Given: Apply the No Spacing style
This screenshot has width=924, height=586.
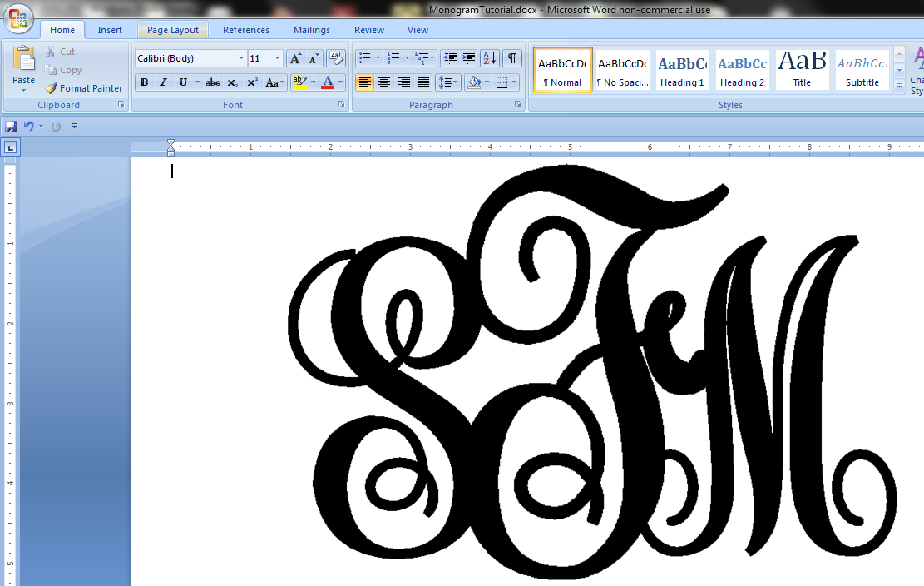Looking at the screenshot, I should [x=622, y=70].
